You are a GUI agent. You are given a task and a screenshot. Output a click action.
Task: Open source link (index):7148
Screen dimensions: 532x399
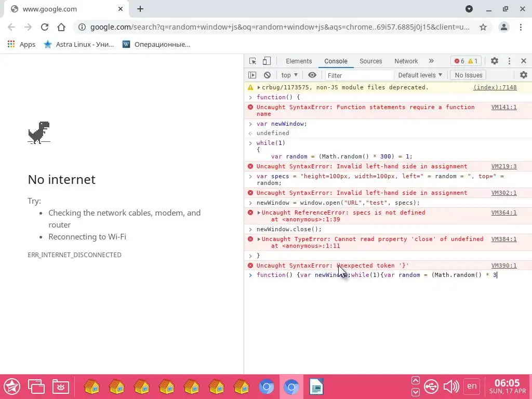[x=495, y=87]
